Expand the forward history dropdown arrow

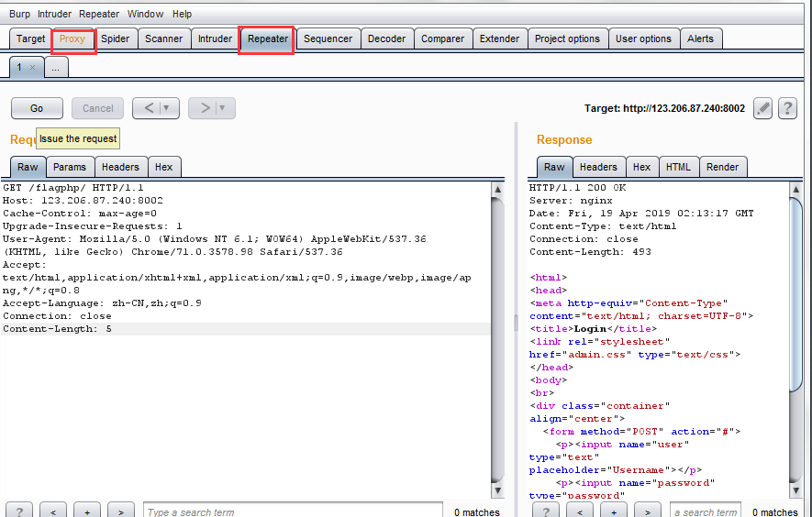(223, 108)
